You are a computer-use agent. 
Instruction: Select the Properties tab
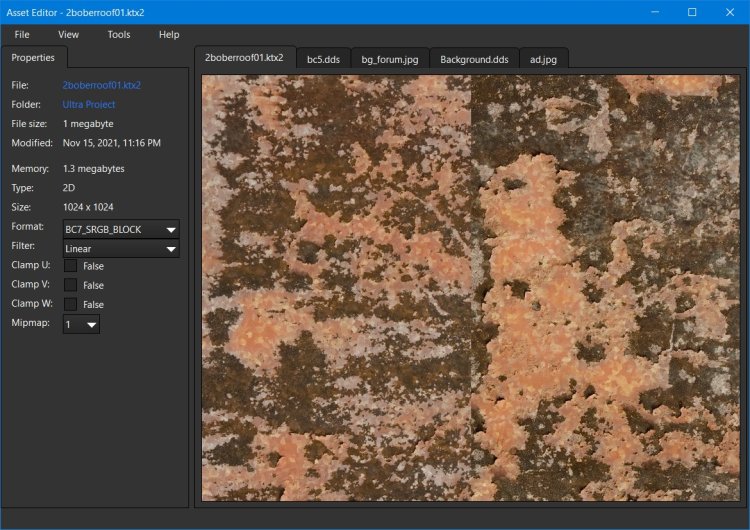33,58
